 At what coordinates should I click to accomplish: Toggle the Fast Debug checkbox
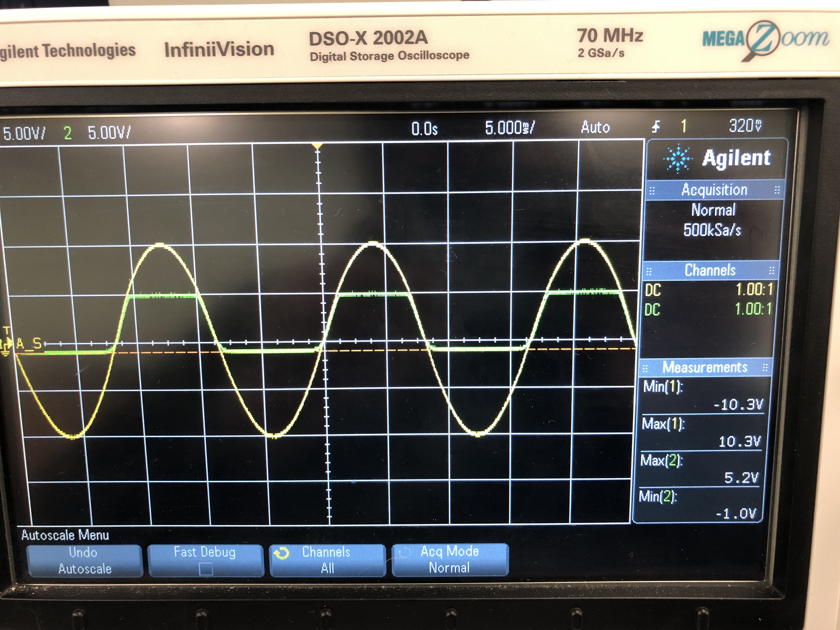point(206,569)
